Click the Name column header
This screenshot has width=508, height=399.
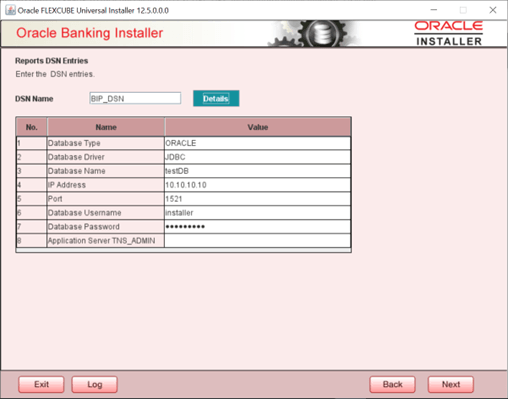coord(106,127)
